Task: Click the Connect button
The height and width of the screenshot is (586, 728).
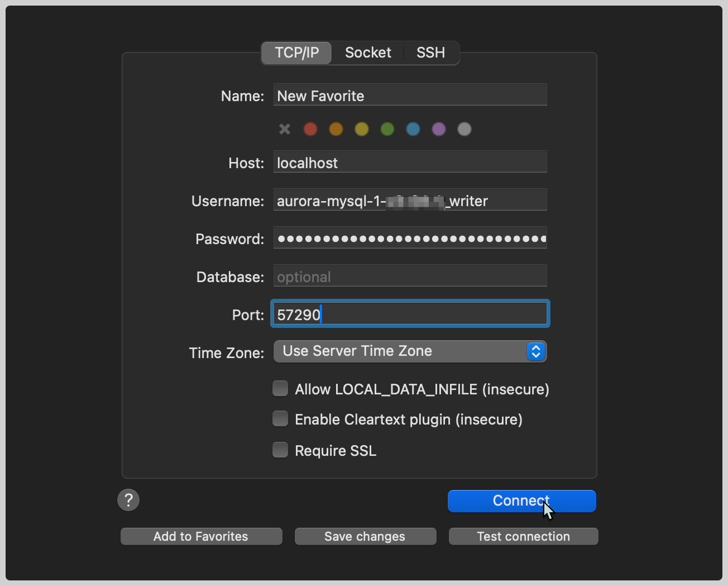Action: pos(521,501)
